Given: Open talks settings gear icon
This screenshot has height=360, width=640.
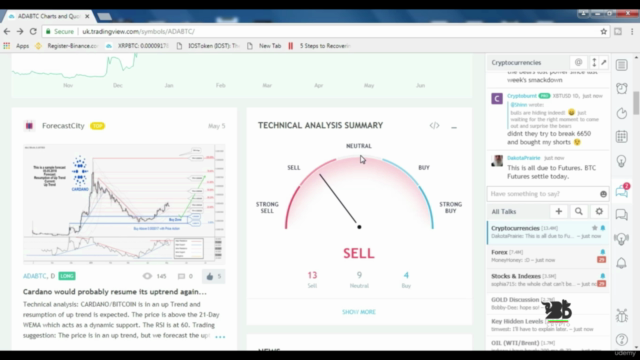Looking at the screenshot, I should coord(599,211).
